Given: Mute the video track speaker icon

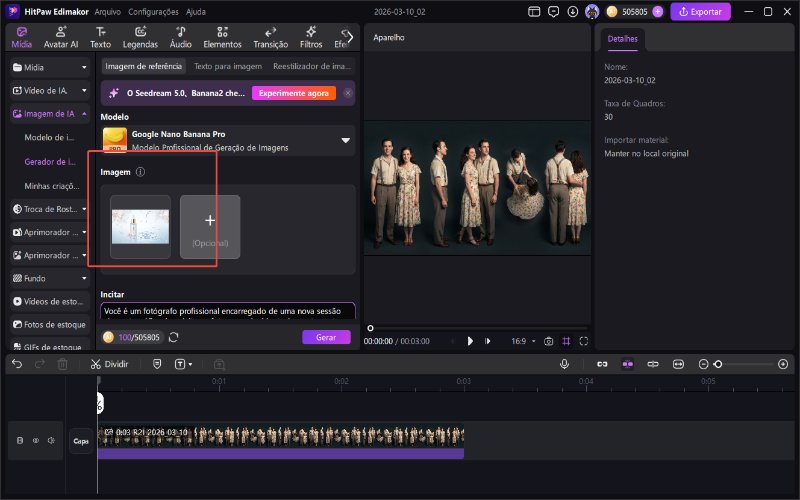Looking at the screenshot, I should [x=50, y=440].
